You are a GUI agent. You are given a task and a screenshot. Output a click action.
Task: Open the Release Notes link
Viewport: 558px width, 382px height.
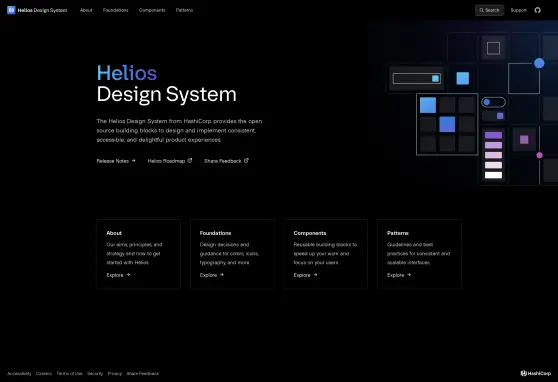click(x=116, y=161)
